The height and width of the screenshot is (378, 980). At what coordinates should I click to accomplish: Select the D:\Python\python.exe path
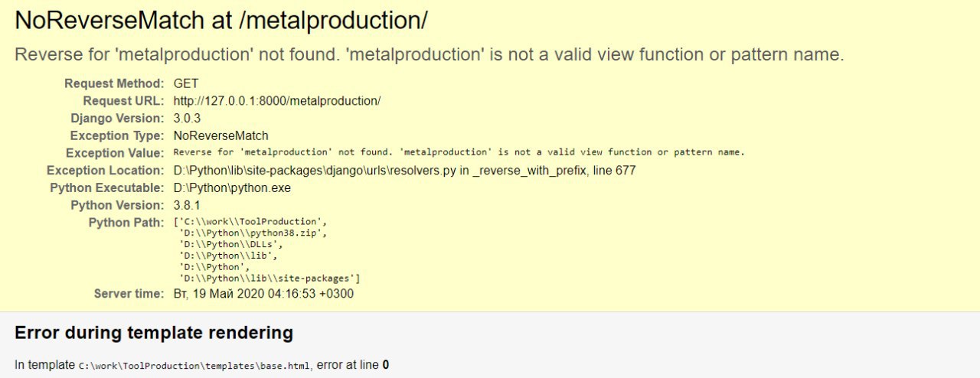pos(232,188)
